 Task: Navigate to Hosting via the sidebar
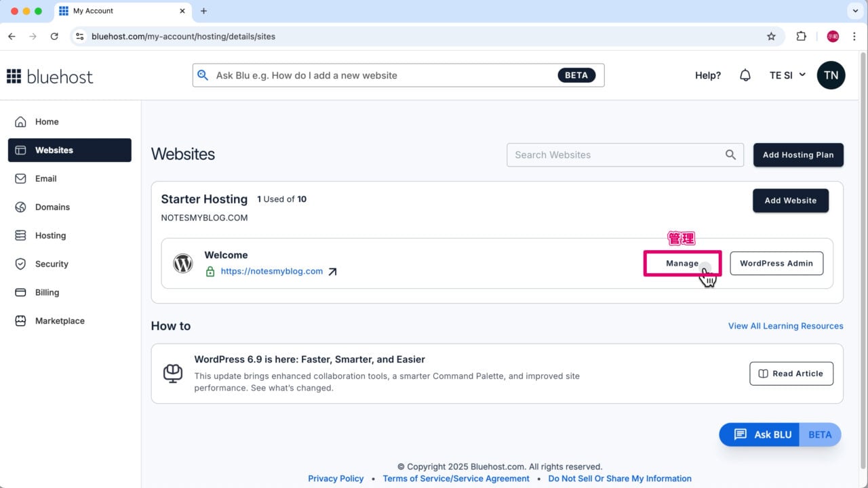click(x=50, y=235)
